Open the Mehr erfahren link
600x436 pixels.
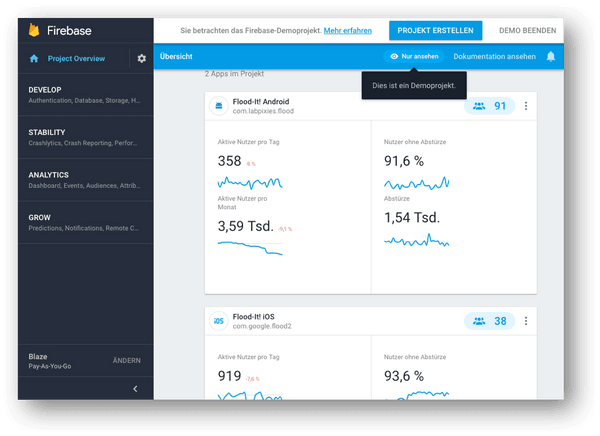347,31
